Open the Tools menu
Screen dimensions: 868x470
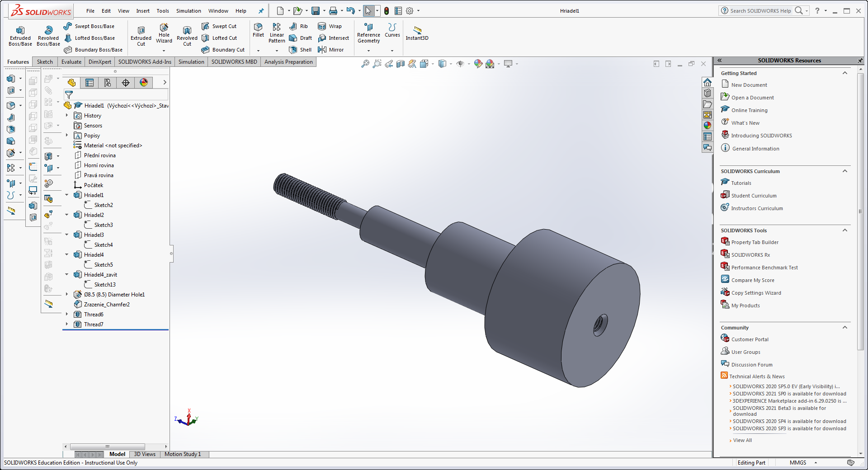tap(163, 11)
